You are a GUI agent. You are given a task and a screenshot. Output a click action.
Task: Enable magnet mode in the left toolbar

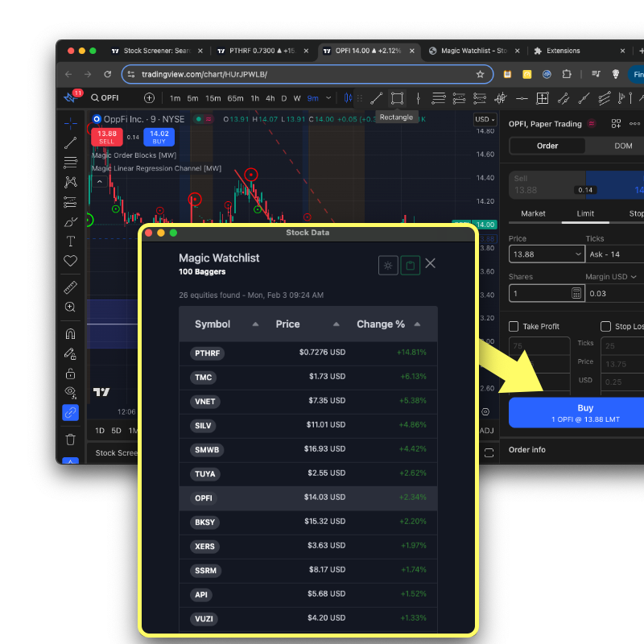tap(70, 333)
